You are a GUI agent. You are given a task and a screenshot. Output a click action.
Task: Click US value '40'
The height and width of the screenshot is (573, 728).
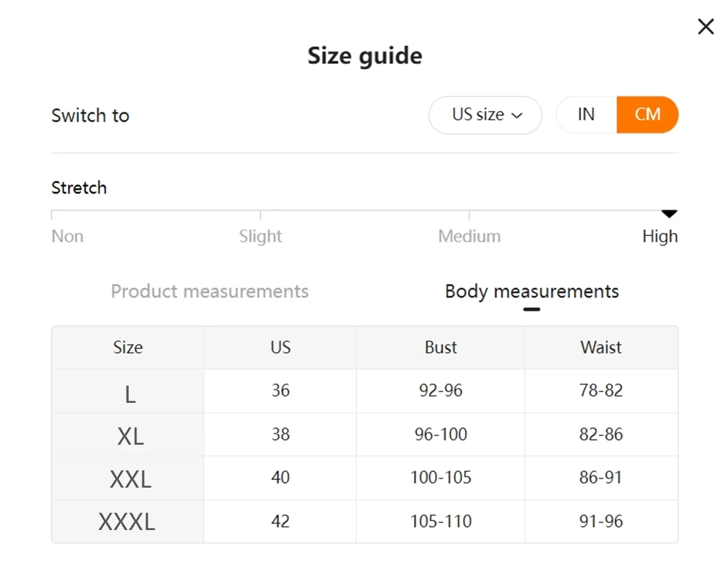[x=280, y=477]
